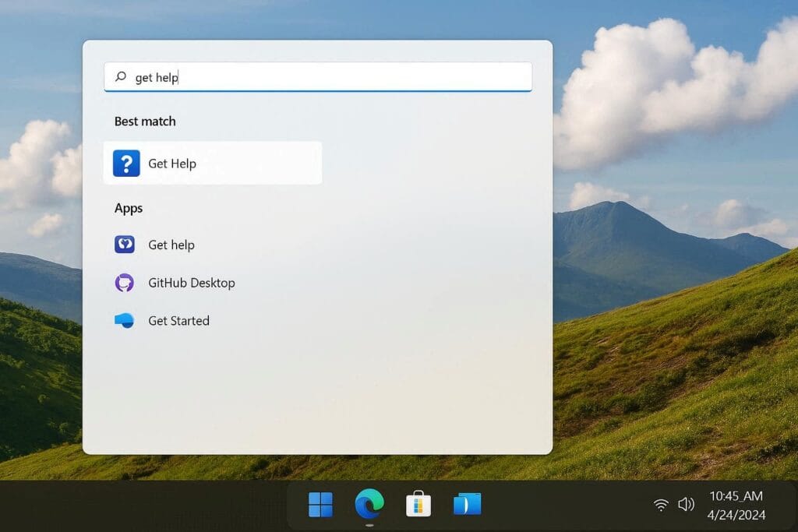Click the 10:45 AM clock in the taskbar
The width and height of the screenshot is (798, 532).
click(736, 496)
